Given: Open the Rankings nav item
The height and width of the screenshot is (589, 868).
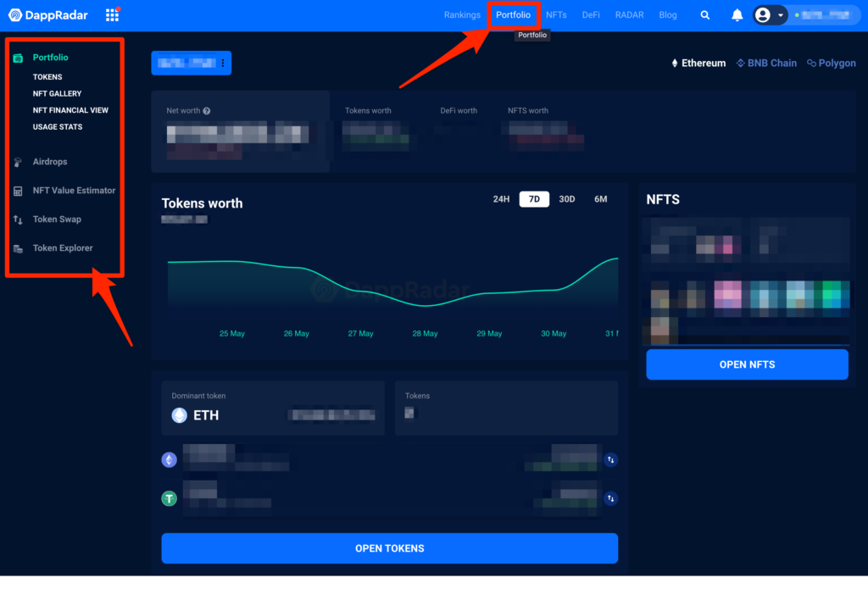Looking at the screenshot, I should (462, 15).
